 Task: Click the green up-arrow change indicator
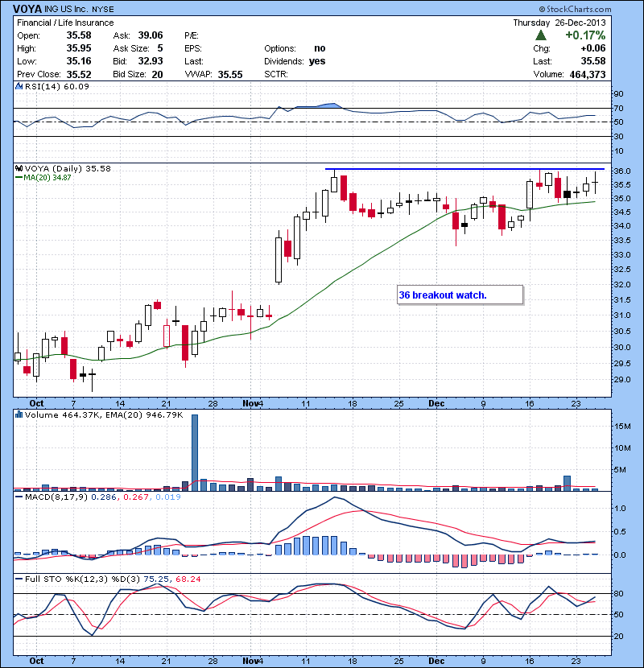[x=541, y=35]
